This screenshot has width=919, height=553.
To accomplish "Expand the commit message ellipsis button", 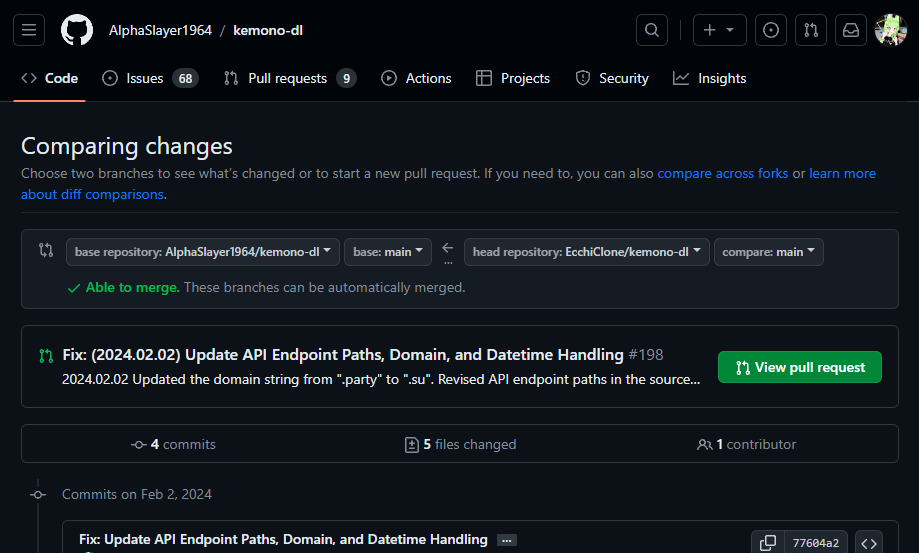I will (507, 540).
